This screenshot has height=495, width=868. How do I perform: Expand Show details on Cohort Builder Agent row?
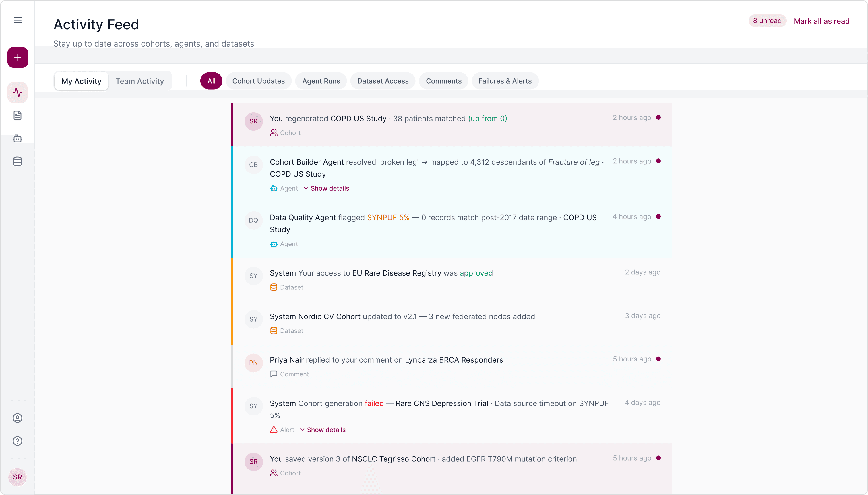[326, 188]
